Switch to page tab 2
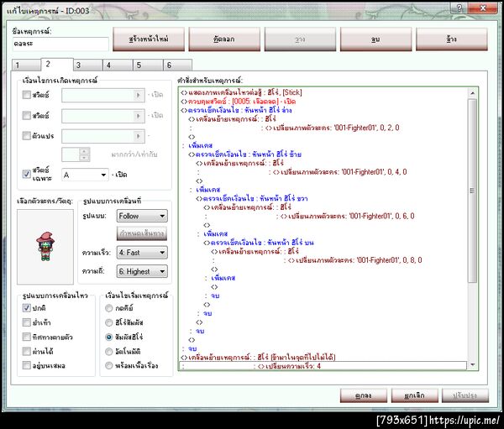The image size is (504, 429). click(57, 64)
